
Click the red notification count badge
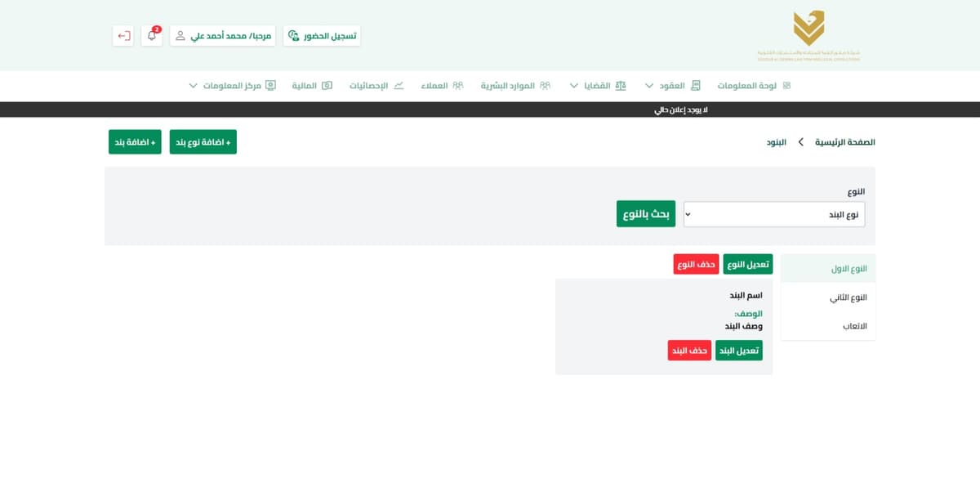click(x=157, y=29)
